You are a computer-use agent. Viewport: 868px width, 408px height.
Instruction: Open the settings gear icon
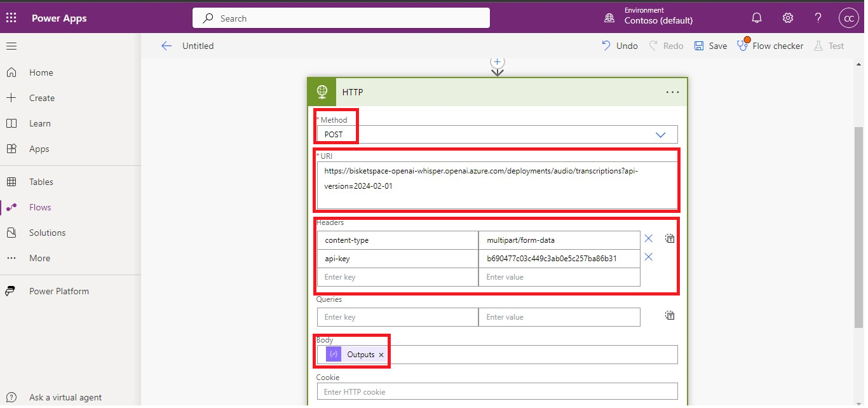pos(788,18)
